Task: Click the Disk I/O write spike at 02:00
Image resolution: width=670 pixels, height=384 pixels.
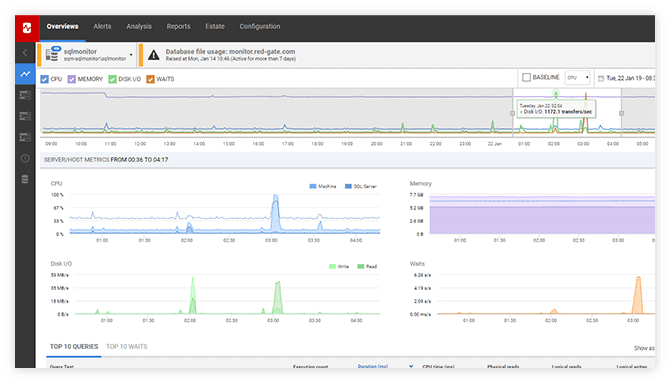Action: point(193,296)
